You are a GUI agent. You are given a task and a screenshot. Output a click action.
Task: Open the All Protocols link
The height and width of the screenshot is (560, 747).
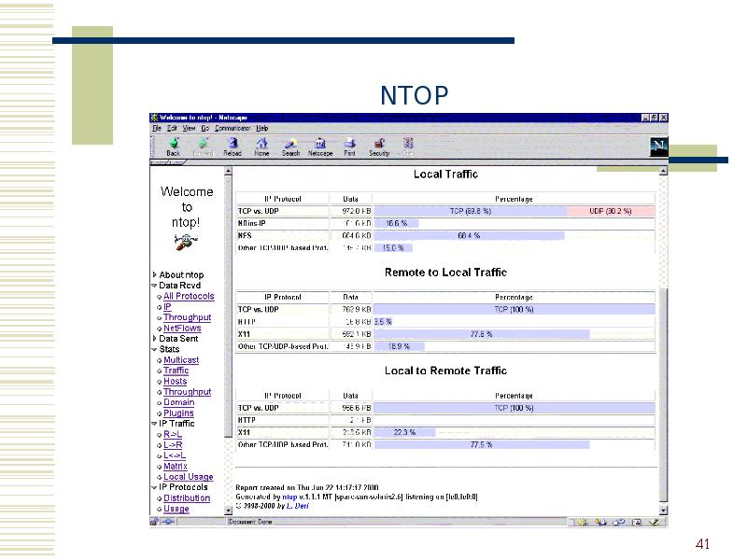[189, 296]
